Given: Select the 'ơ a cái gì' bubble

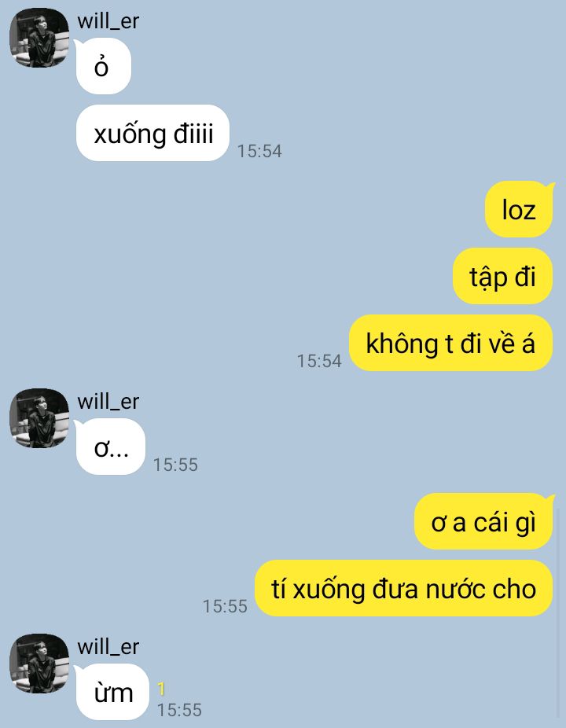Looking at the screenshot, I should click(x=483, y=522).
